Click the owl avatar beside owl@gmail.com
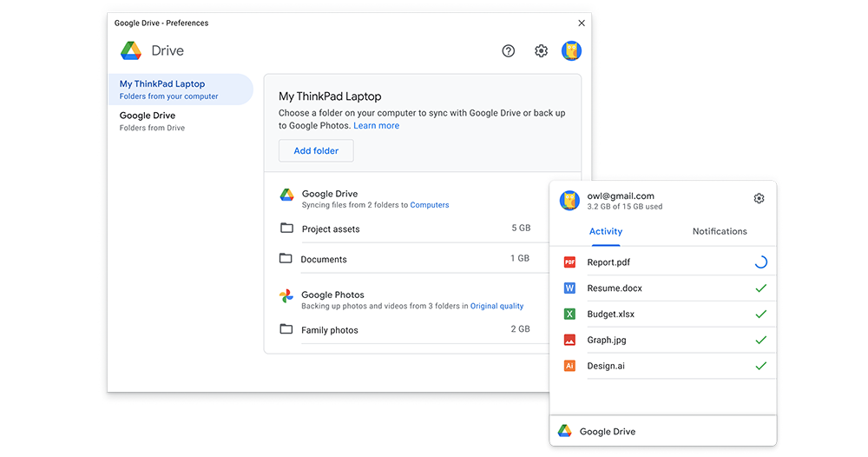 click(x=569, y=200)
